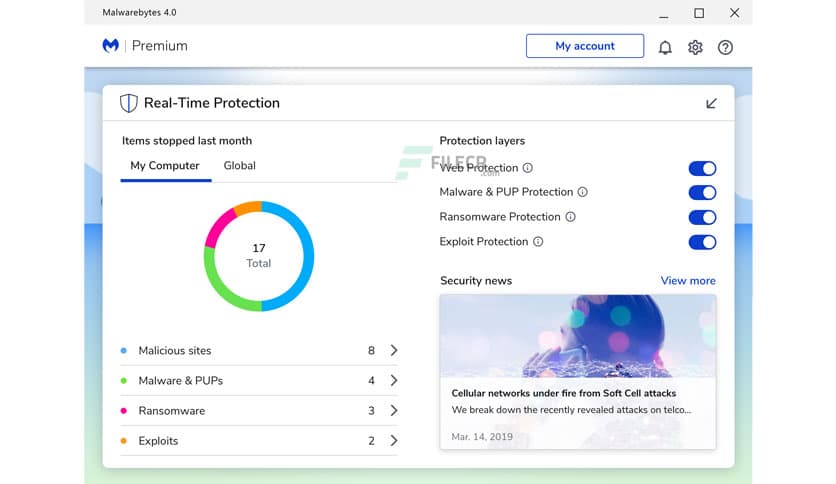Click the Malicious sites count 8
This screenshot has width=836, height=484.
point(371,351)
